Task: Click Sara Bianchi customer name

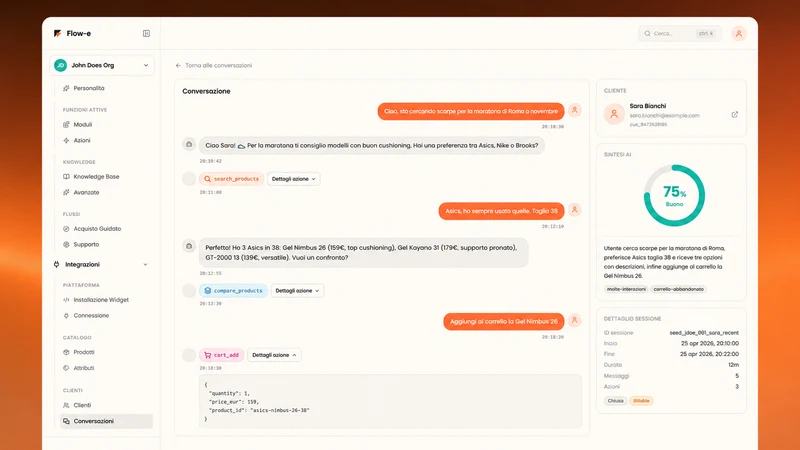Action: (647, 106)
